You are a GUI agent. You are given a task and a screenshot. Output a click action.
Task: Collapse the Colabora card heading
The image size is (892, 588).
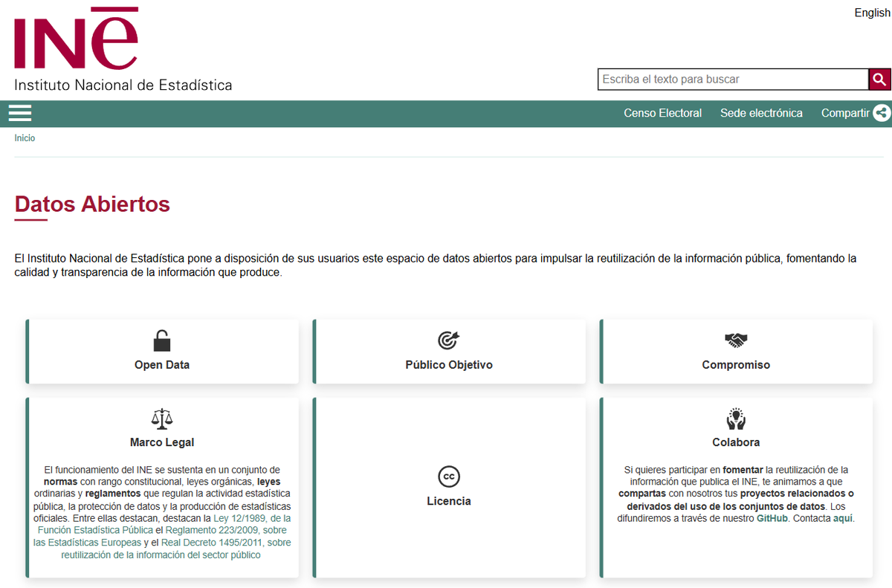tap(736, 442)
